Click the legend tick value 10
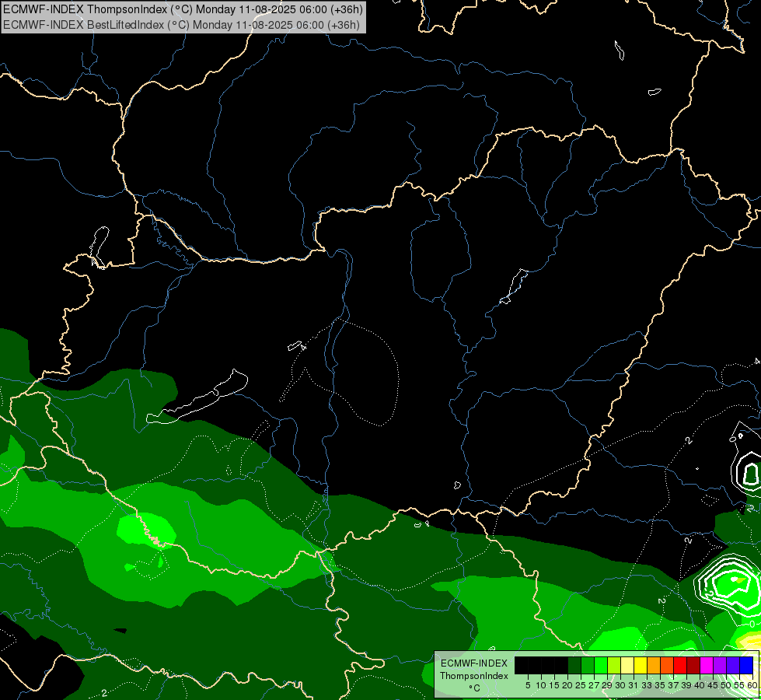 (541, 685)
